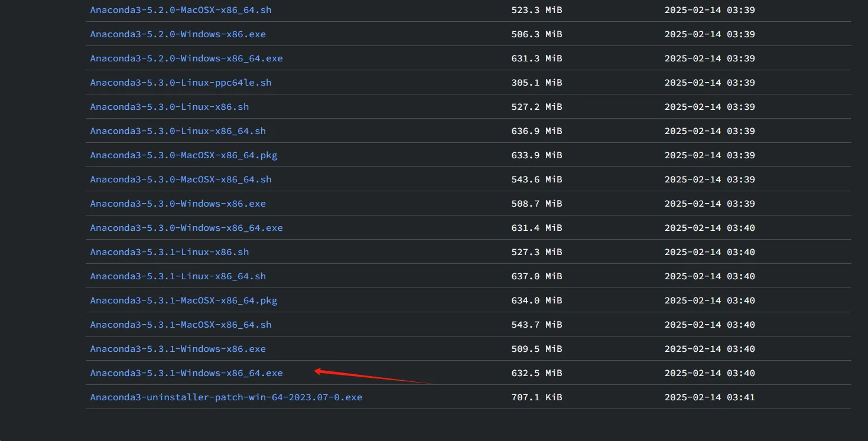Download Anaconda3-5.3.1-Windows-x86_64.exe
868x441 pixels.
[187, 373]
